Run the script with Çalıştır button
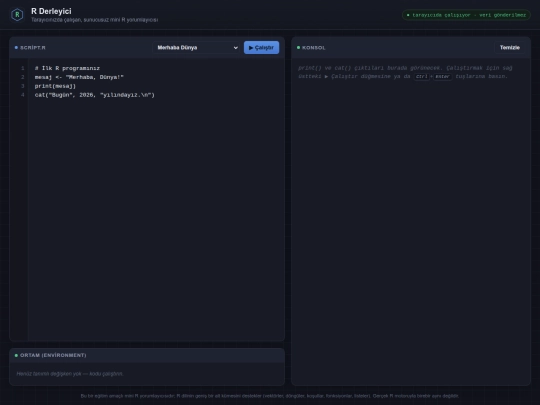The height and width of the screenshot is (405, 540). click(261, 48)
